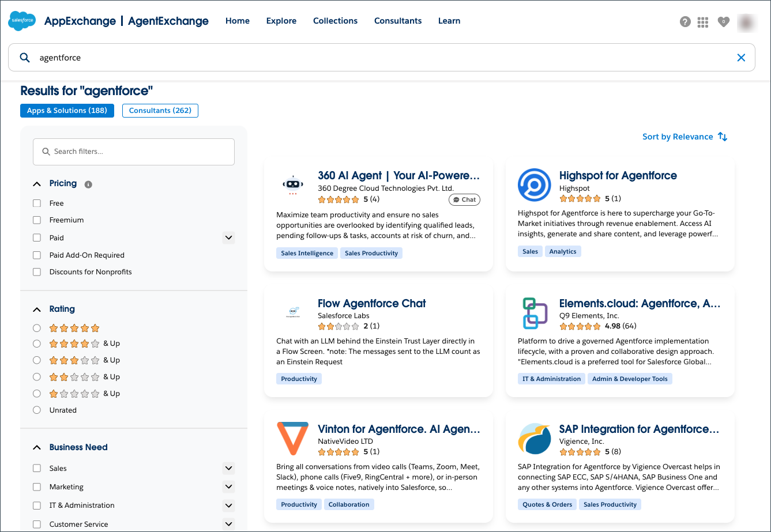The height and width of the screenshot is (532, 771).
Task: Click the SAP Integration Vigience logo
Action: coord(534,439)
